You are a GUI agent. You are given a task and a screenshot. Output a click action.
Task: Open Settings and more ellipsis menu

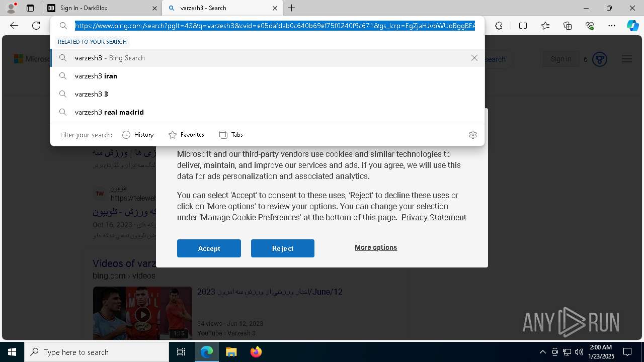coord(612,26)
